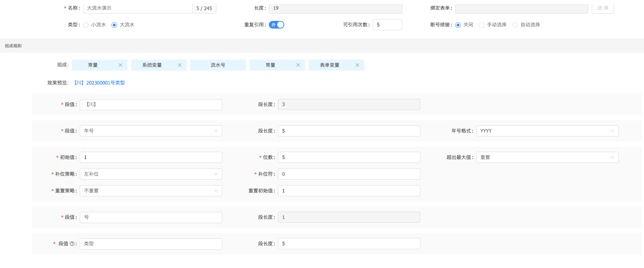Click the 效果预览 label
The width and height of the screenshot is (644, 268).
coord(58,83)
